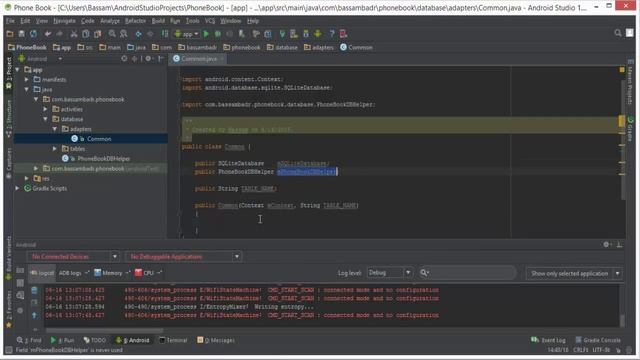This screenshot has width=640, height=360.
Task: Open the No Debuggable Applications dropdown
Action: [183, 257]
